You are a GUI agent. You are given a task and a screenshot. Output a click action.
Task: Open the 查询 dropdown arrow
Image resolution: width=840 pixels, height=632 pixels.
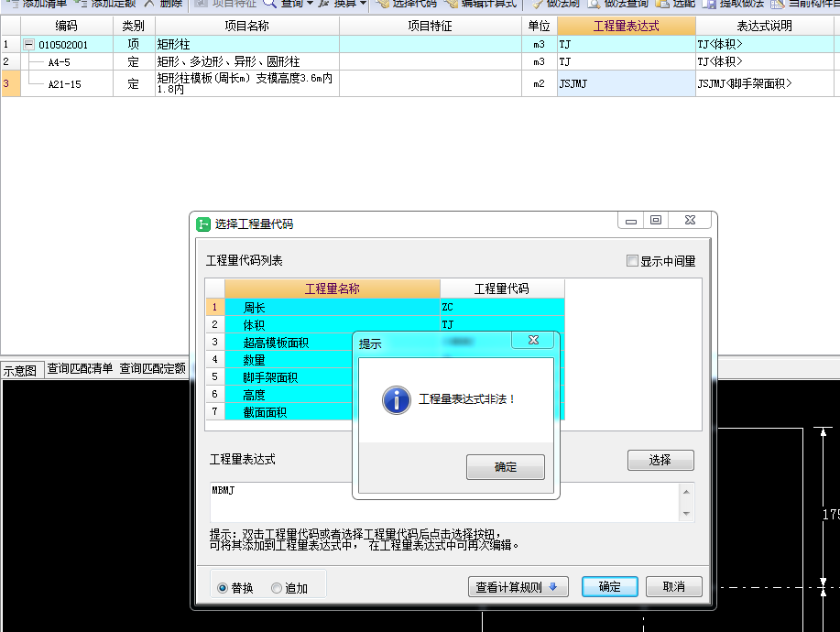(x=310, y=4)
